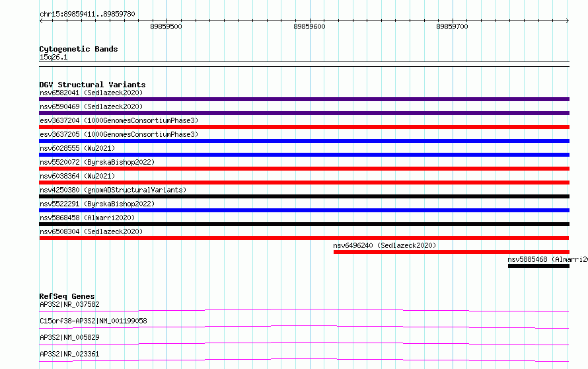This screenshot has width=588, height=369.
Task: Click nsv5522291 (ByrskaBishop2022) label
Action: [x=97, y=204]
